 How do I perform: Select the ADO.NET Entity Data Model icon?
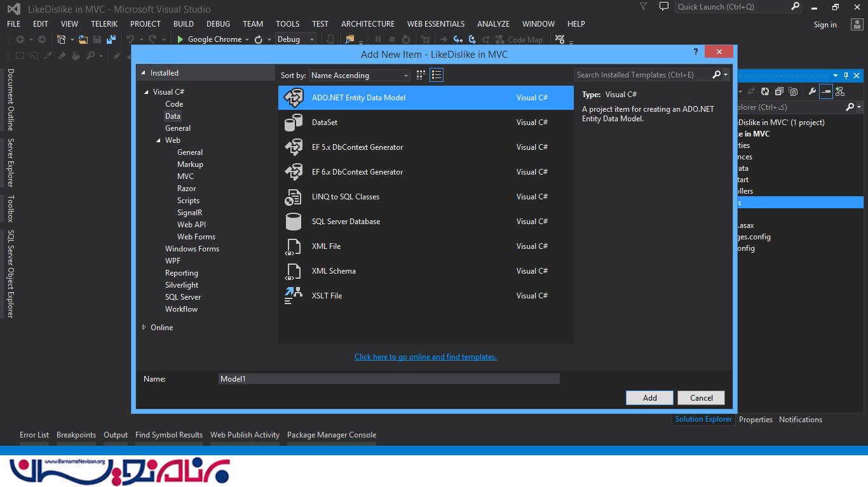click(x=294, y=98)
